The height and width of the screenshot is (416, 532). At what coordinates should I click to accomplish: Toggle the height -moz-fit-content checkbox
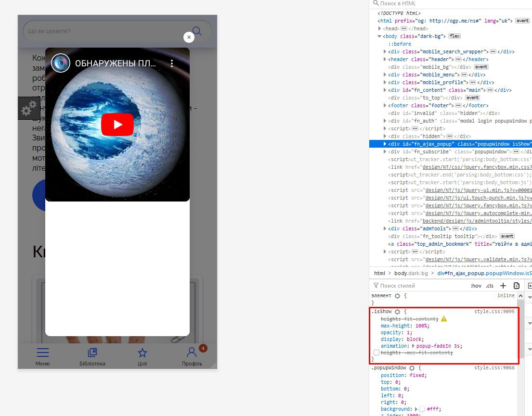(376, 353)
